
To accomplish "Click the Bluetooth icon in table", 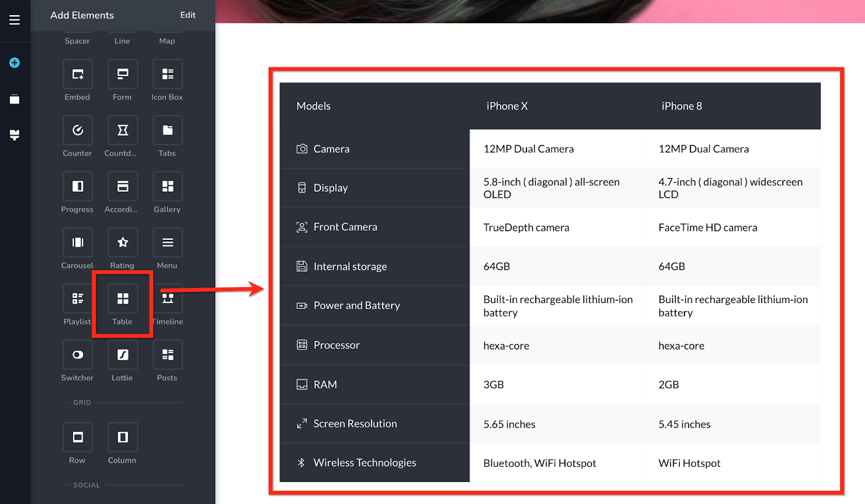I will 301,463.
